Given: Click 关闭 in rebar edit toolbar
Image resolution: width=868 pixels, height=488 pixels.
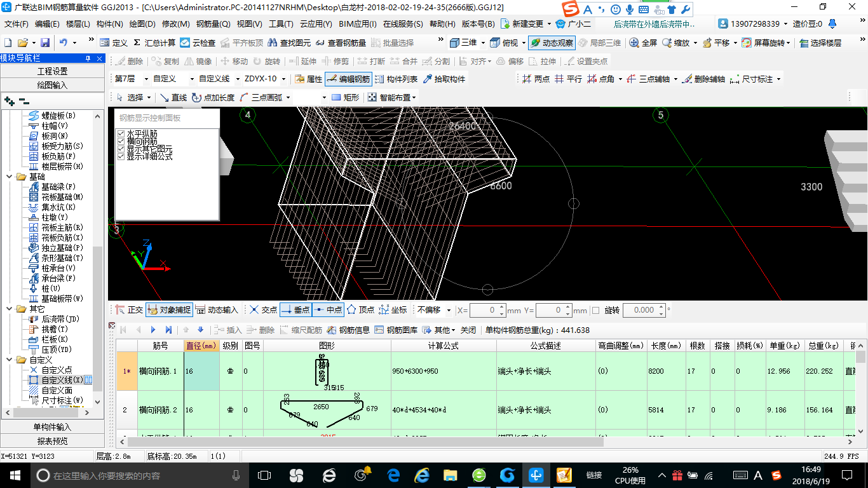Looking at the screenshot, I should tap(468, 330).
